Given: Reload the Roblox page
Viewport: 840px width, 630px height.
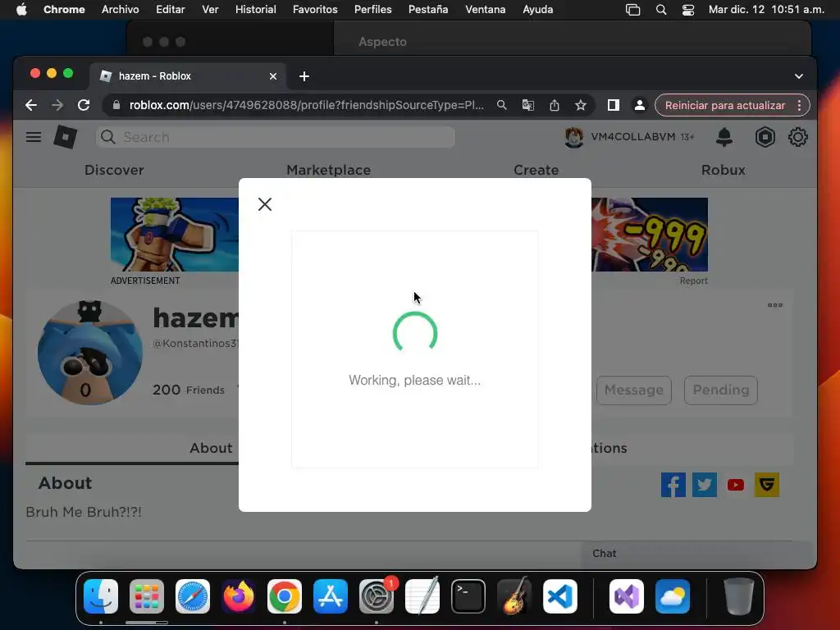Looking at the screenshot, I should (x=84, y=106).
